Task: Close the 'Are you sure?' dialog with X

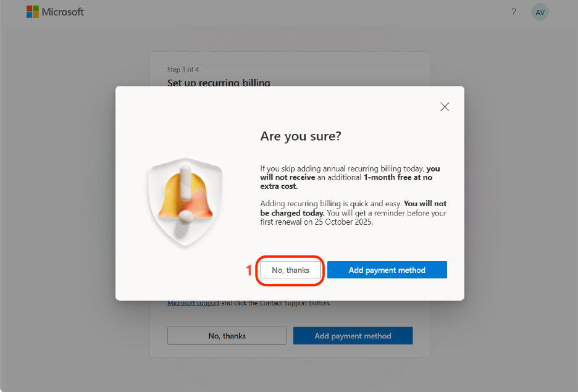Action: (445, 107)
